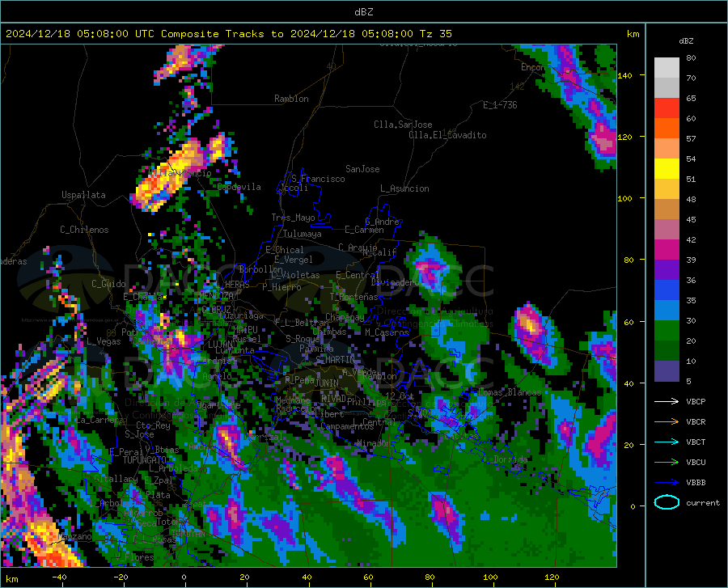
Task: Click the 80 dBZ light gray swatch
Action: [x=667, y=68]
